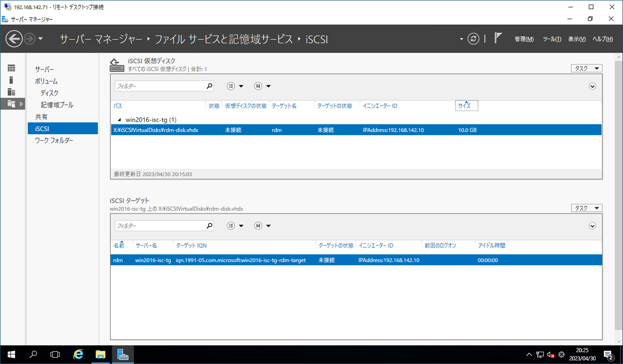Open the ツール(T) menu
Viewport: 623px width, 364px height.
click(552, 39)
